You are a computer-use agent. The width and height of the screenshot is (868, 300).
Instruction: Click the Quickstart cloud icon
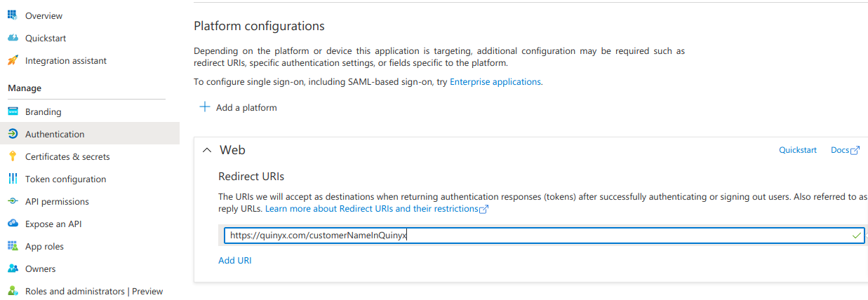12,38
